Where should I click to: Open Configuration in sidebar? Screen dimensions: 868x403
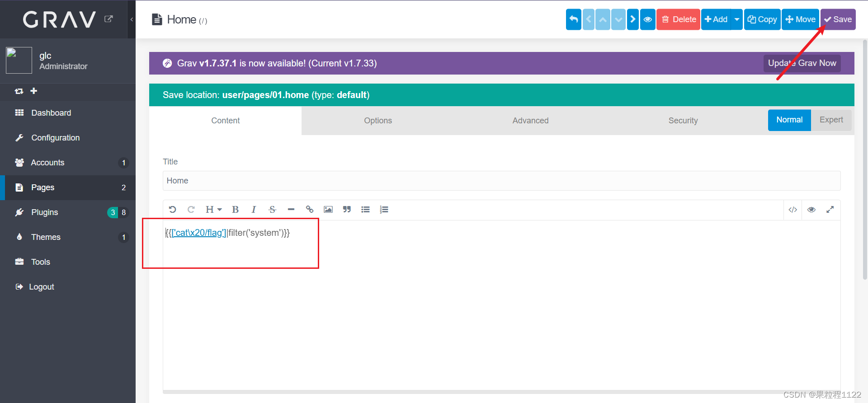pos(68,138)
